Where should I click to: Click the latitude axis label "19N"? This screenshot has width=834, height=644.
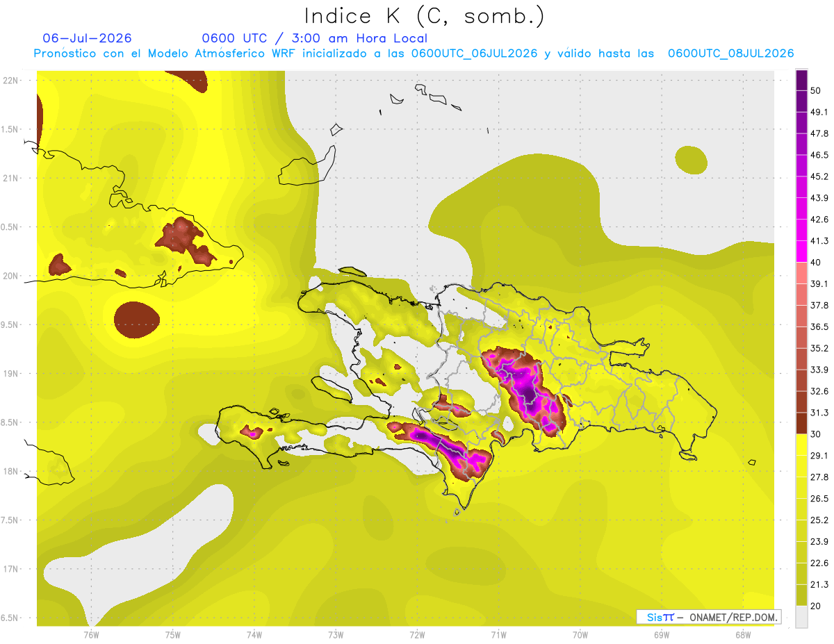click(10, 374)
